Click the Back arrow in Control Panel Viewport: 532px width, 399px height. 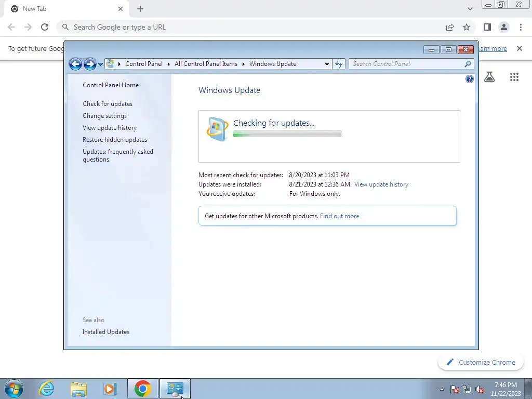(x=75, y=64)
